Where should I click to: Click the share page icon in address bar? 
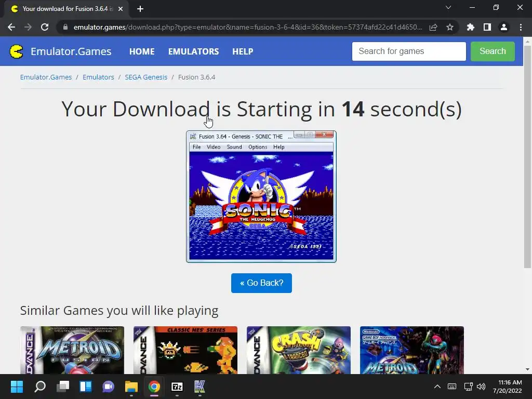(433, 27)
